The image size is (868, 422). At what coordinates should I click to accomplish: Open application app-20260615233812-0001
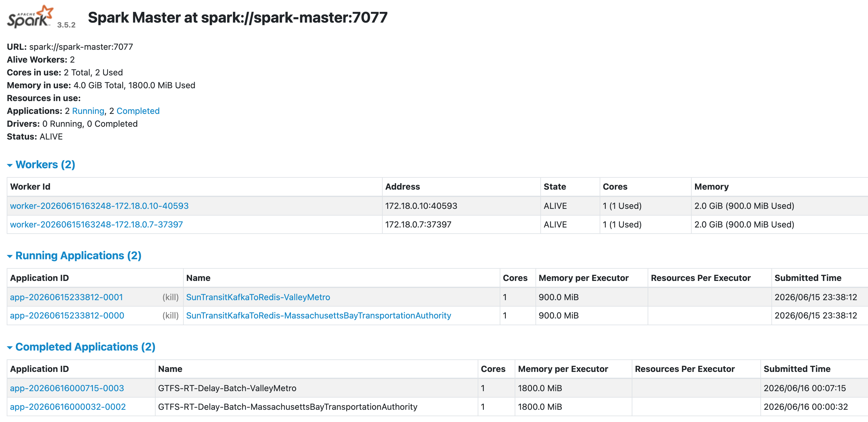coord(66,297)
